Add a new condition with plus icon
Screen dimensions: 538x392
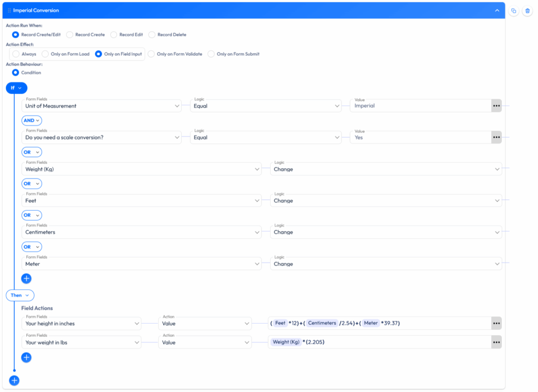pyautogui.click(x=26, y=278)
